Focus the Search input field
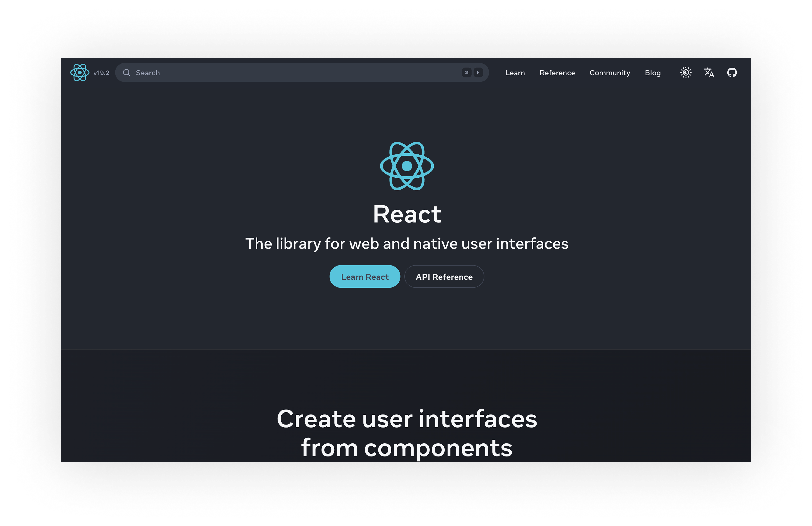 [x=302, y=72]
